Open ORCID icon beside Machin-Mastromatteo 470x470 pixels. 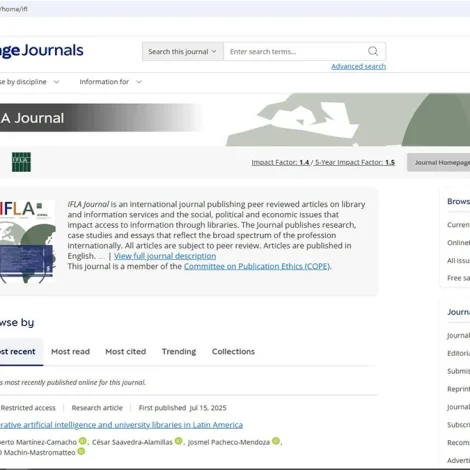(x=81, y=451)
